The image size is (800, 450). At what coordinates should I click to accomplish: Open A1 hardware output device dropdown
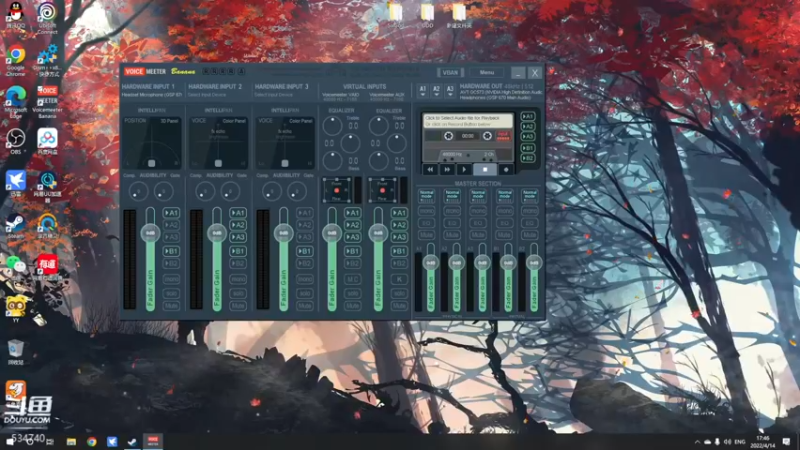pyautogui.click(x=422, y=91)
